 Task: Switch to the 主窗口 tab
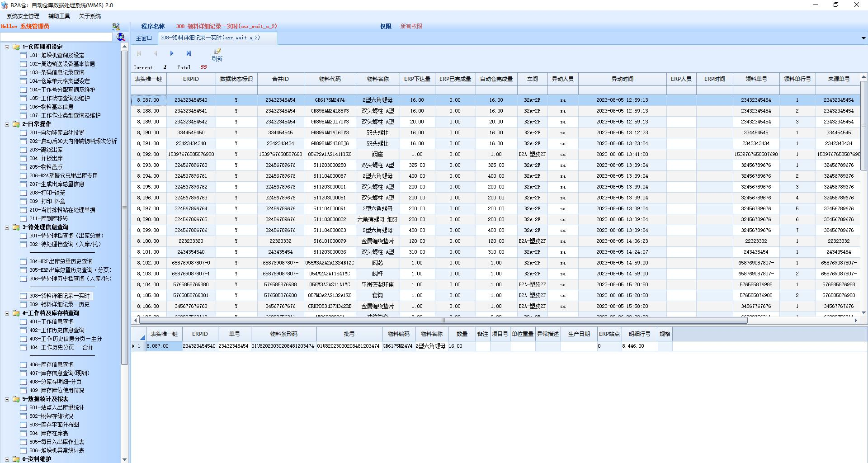click(x=144, y=38)
